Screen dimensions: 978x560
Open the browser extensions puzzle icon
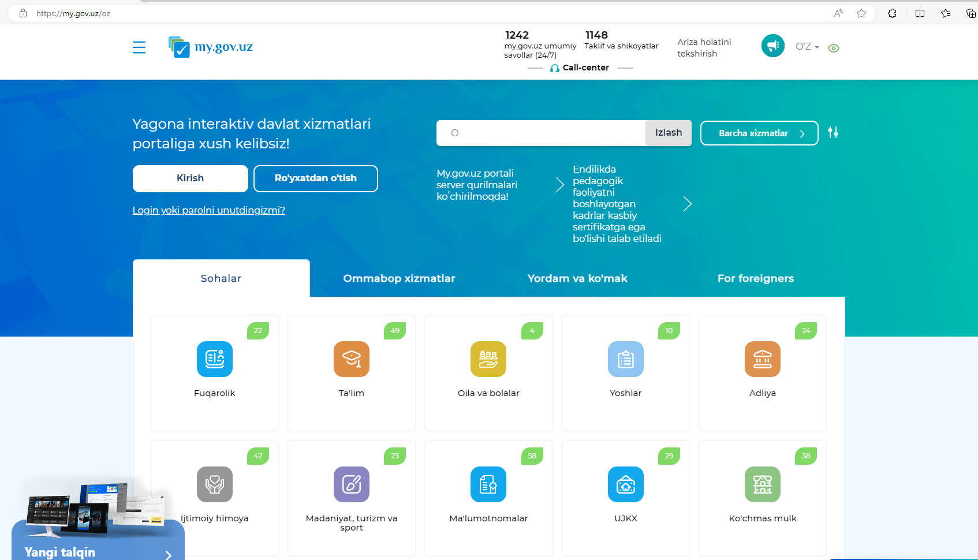coord(892,13)
